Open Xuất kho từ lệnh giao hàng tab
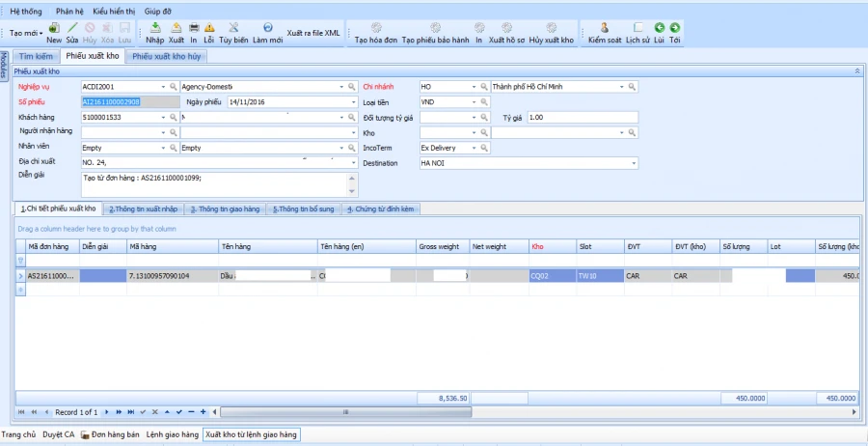 click(252, 434)
